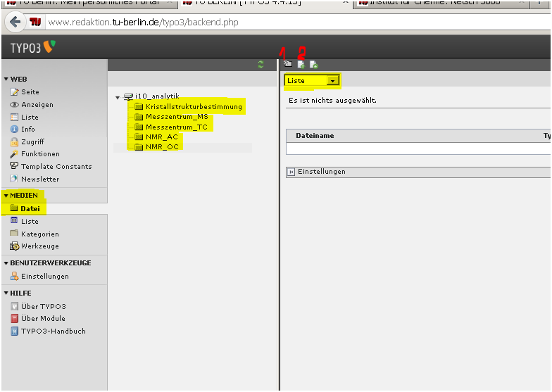This screenshot has width=552, height=392.
Task: Select the Kristallstrukturbestimmung folder
Action: (194, 107)
